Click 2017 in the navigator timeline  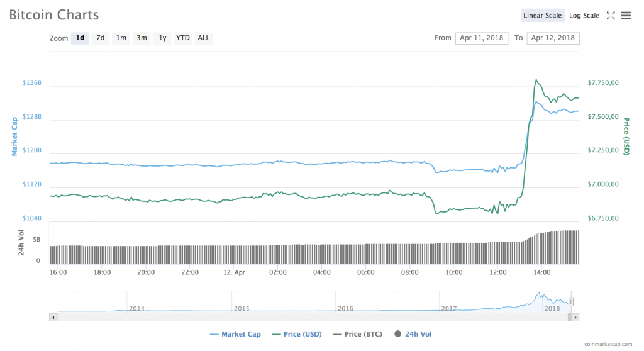pos(449,308)
